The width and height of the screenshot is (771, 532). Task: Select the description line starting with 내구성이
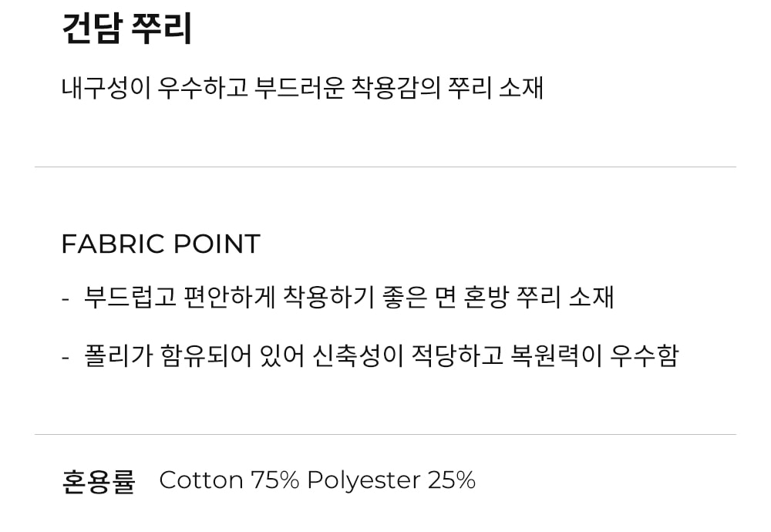click(302, 87)
